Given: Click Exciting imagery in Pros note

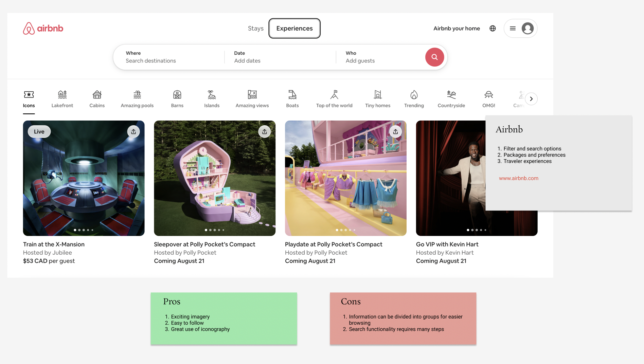Looking at the screenshot, I should click(x=190, y=317).
